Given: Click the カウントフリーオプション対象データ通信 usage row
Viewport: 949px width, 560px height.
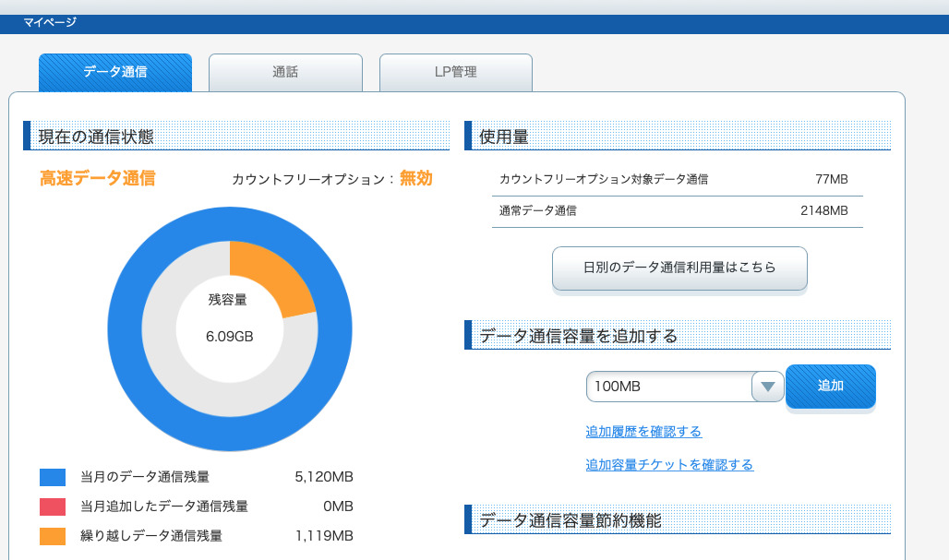Looking at the screenshot, I should point(678,180).
